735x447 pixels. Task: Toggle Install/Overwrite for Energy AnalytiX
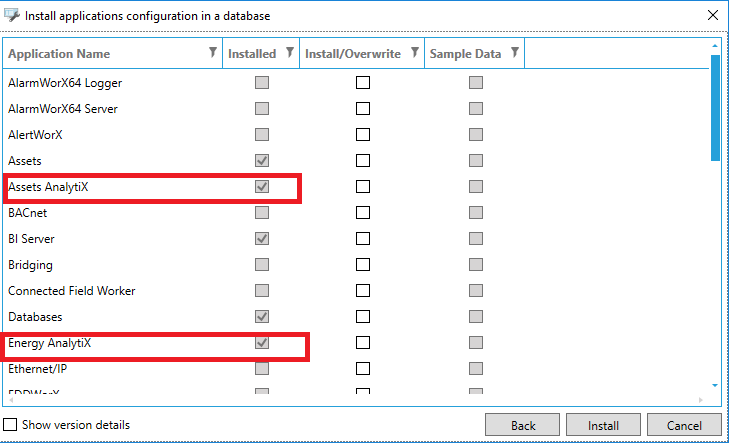pyautogui.click(x=363, y=343)
